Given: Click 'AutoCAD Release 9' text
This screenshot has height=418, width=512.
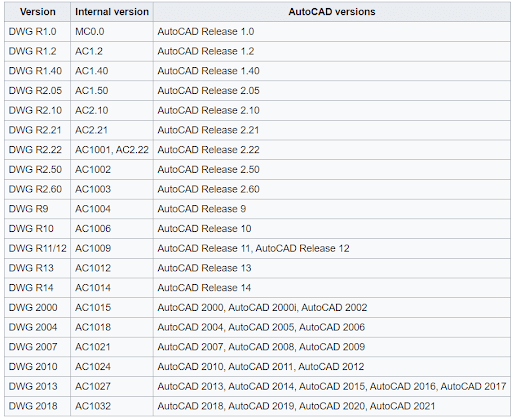Looking at the screenshot, I should click(x=202, y=209).
